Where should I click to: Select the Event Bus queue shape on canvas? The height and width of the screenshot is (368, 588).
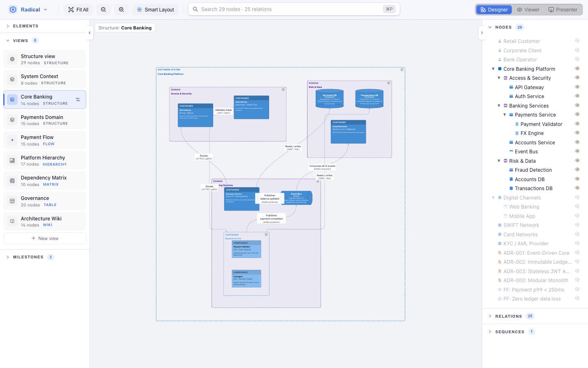[x=296, y=198]
